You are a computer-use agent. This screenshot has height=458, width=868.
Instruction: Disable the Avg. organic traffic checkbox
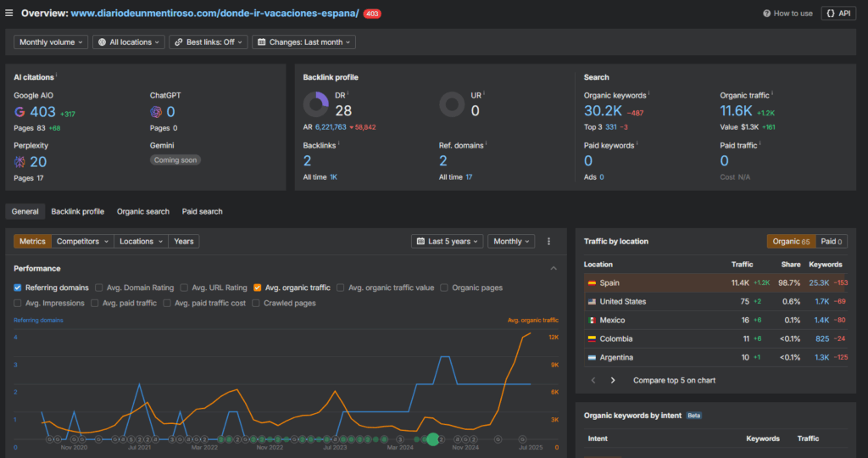258,288
